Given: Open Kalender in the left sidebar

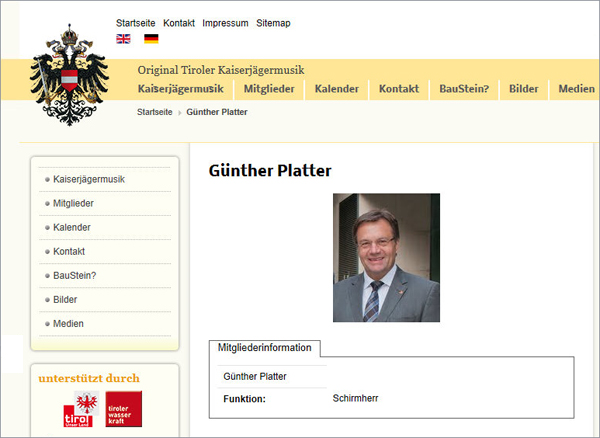Looking at the screenshot, I should click(72, 227).
